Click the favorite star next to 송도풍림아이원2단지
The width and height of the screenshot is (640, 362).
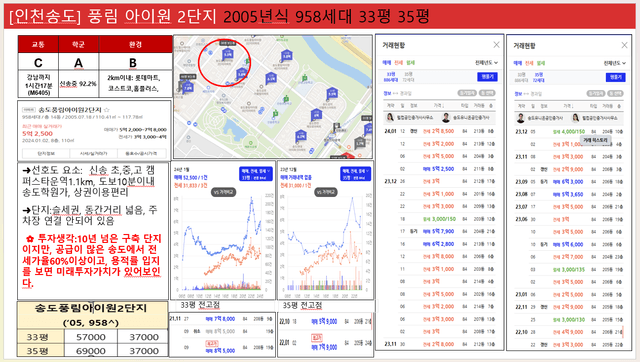(x=107, y=110)
